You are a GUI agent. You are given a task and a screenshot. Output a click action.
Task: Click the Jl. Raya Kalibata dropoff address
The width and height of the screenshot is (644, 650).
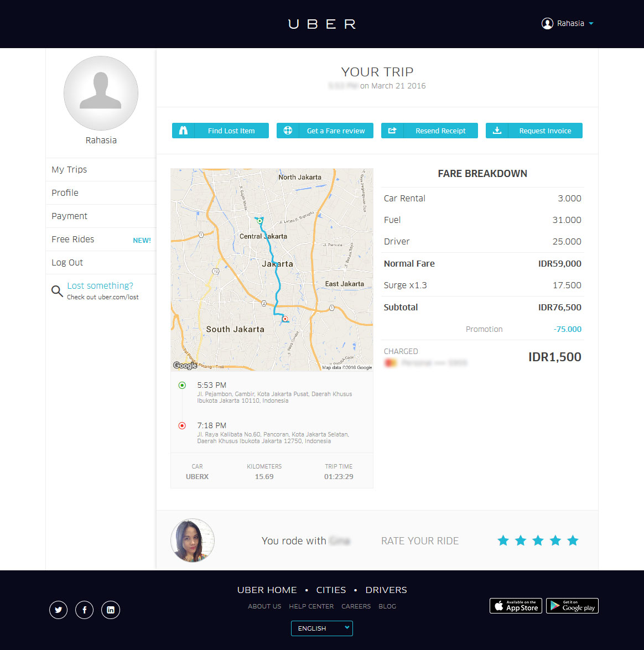click(273, 438)
